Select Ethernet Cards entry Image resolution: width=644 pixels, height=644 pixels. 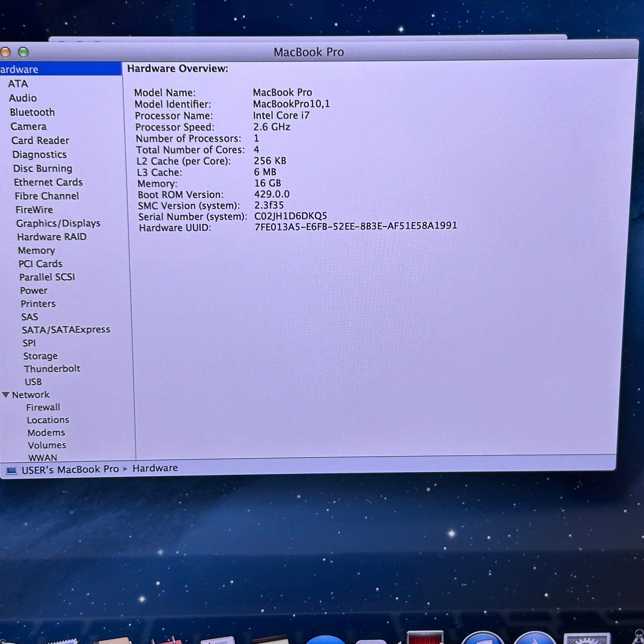pyautogui.click(x=48, y=182)
